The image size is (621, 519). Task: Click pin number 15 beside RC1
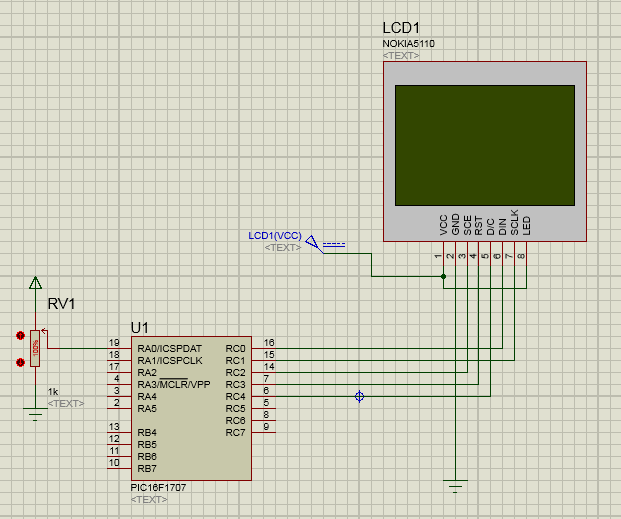[x=269, y=355]
